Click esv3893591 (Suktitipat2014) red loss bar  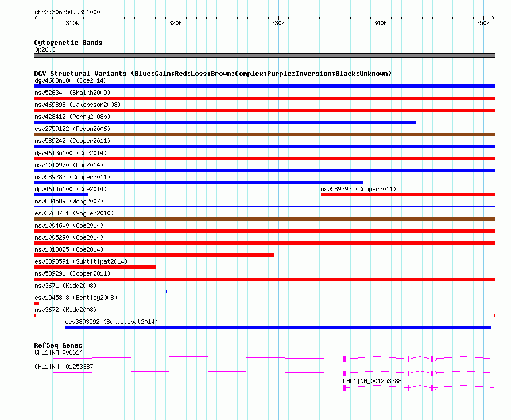[x=95, y=267]
